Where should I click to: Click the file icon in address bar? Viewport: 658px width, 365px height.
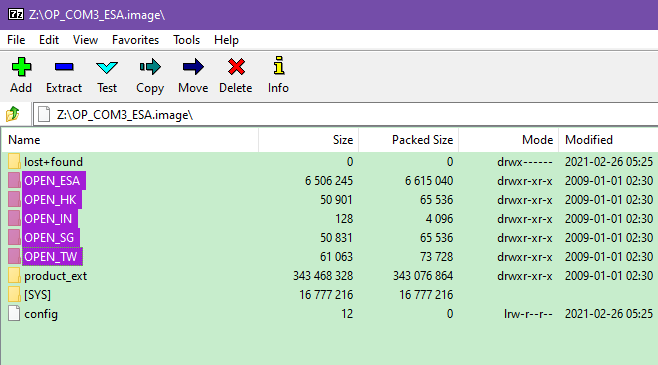pyautogui.click(x=44, y=114)
